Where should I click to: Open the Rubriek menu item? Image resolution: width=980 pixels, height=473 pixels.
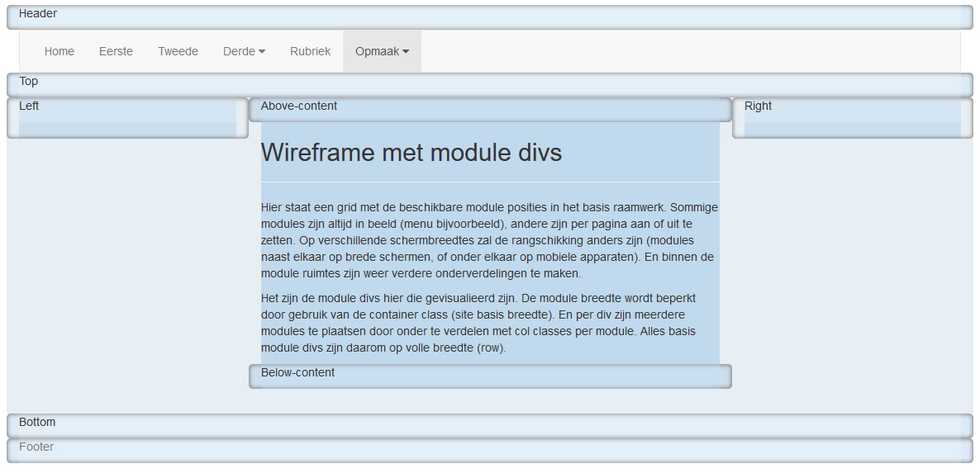click(310, 51)
